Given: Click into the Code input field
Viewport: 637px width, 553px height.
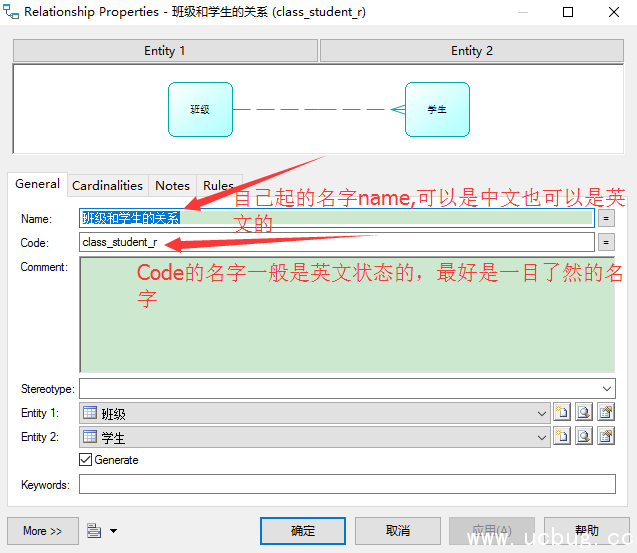Looking at the screenshot, I should (337, 242).
